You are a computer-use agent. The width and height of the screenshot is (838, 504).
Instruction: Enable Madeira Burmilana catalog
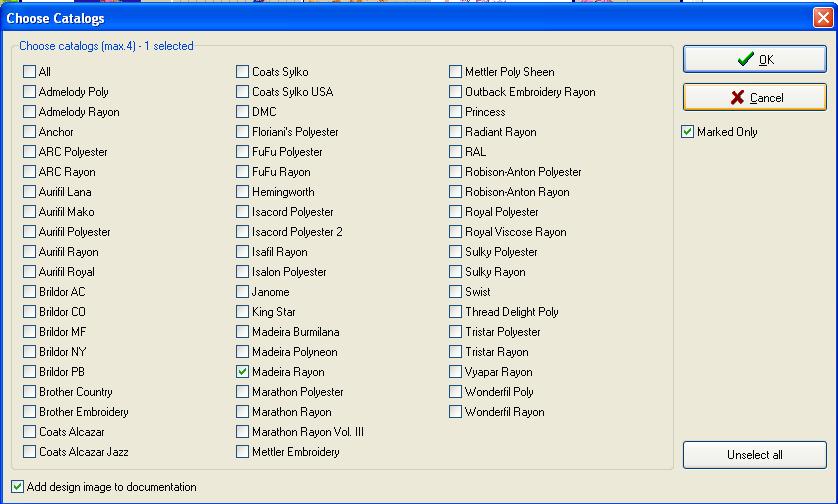pyautogui.click(x=242, y=331)
